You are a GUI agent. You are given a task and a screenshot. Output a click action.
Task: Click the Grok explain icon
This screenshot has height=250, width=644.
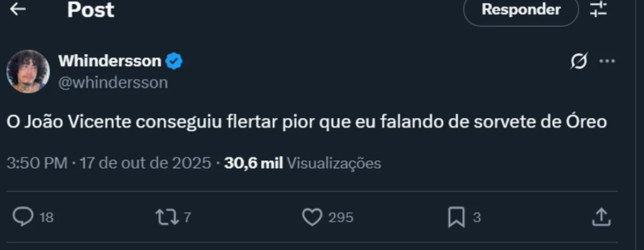tap(579, 61)
